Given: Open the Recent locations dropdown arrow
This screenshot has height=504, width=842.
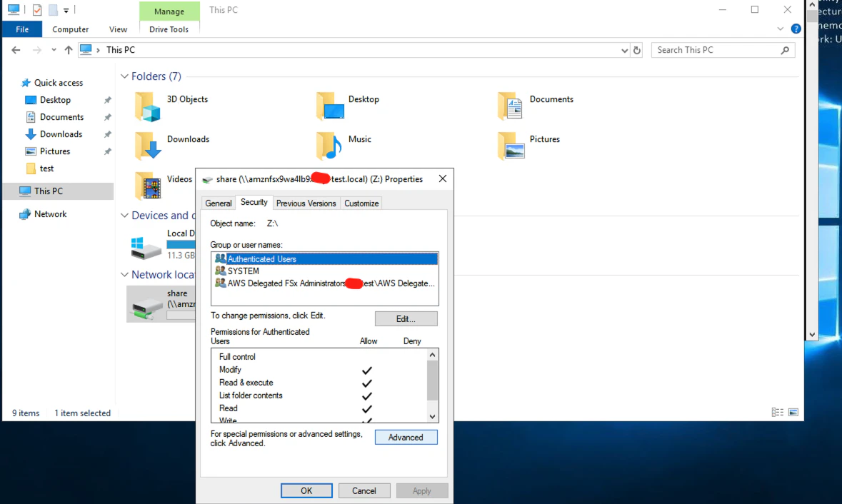Looking at the screenshot, I should click(x=54, y=50).
